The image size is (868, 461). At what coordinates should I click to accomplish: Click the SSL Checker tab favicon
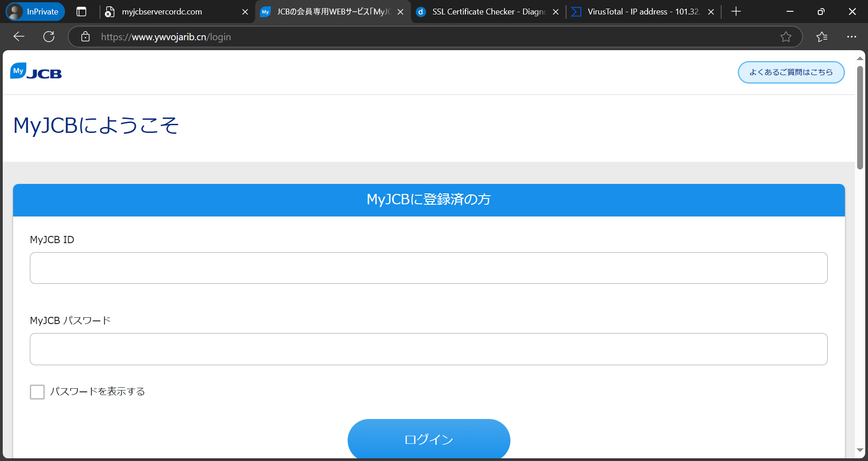(421, 12)
